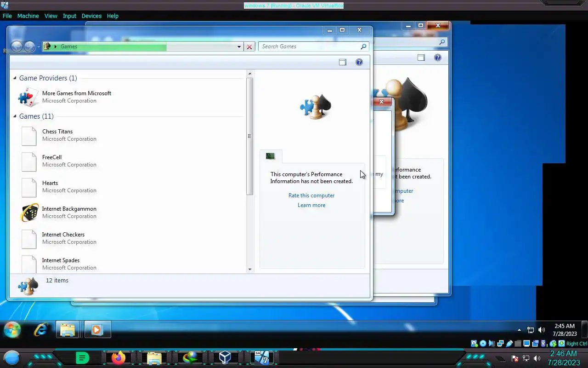Click the Internet Backgammon name text
The width and height of the screenshot is (588, 368).
pyautogui.click(x=69, y=209)
